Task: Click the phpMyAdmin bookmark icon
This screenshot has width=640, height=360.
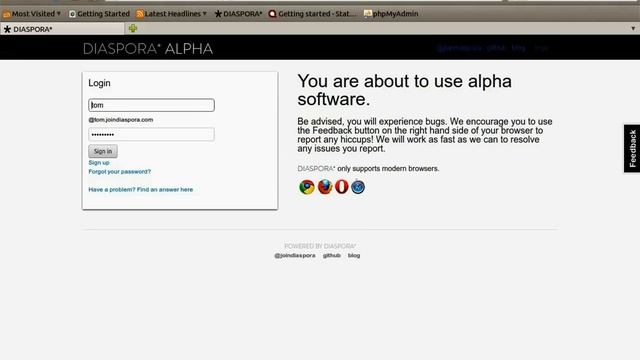Action: [367, 14]
